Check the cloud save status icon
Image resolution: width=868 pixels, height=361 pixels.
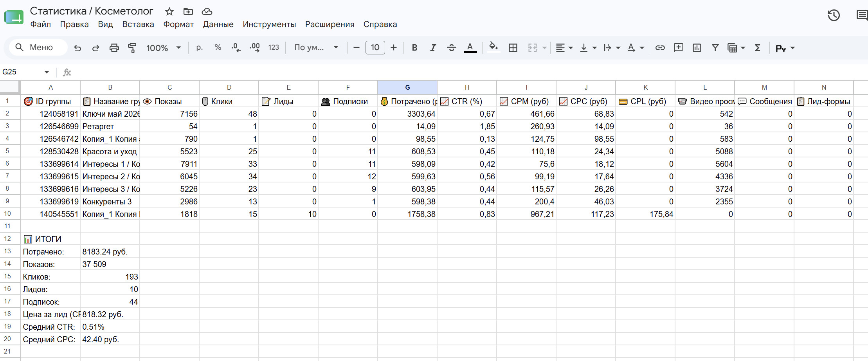[x=207, y=11]
